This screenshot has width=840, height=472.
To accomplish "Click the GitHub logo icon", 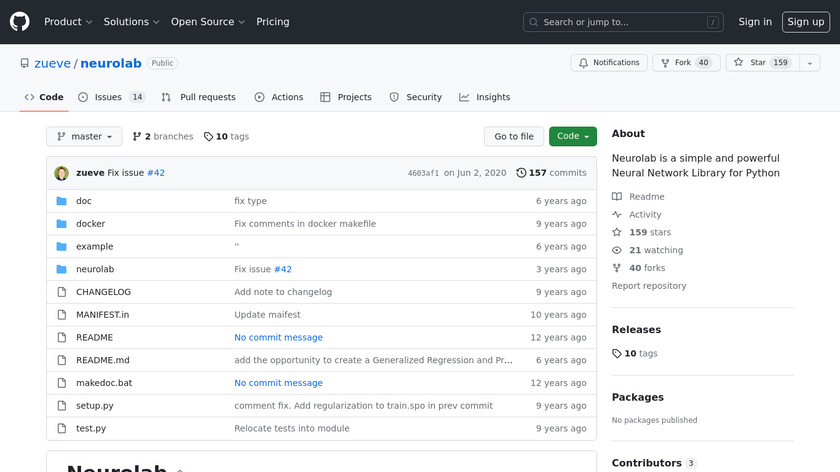I will tap(19, 22).
